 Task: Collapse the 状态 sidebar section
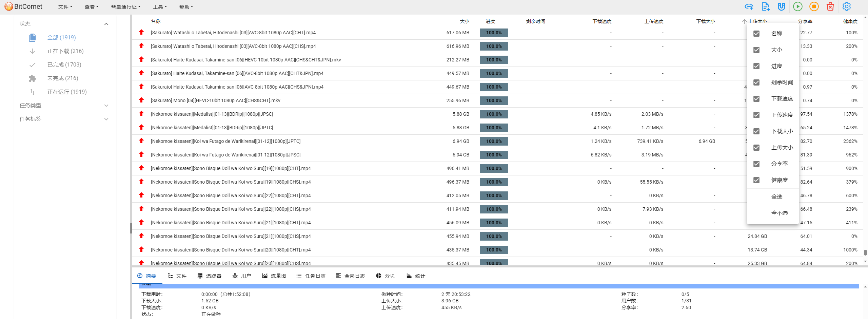pyautogui.click(x=106, y=24)
